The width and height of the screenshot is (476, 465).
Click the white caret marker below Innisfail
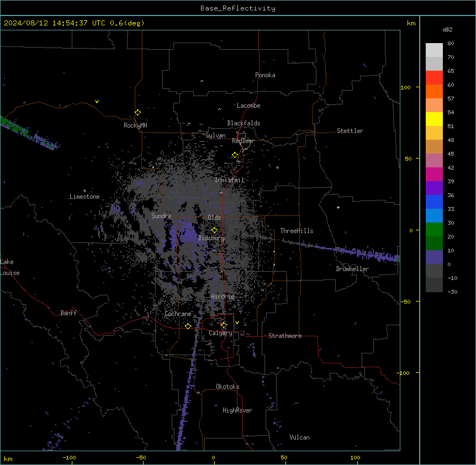tap(221, 192)
